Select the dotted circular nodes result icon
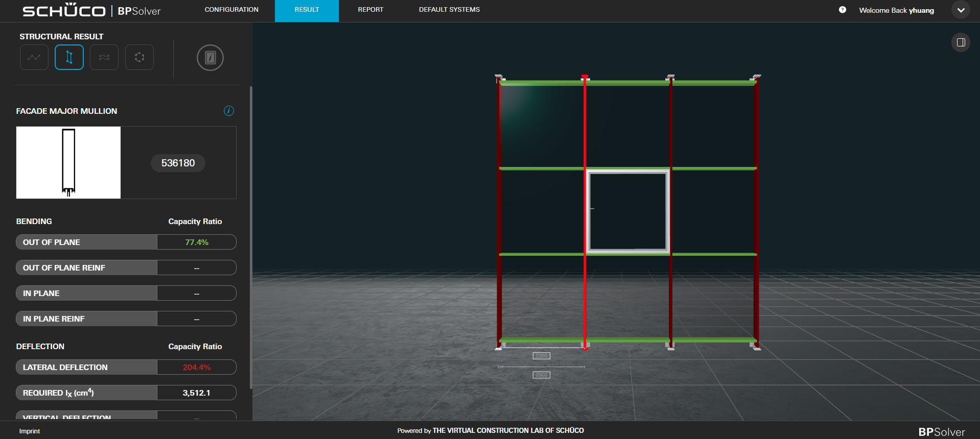This screenshot has height=439, width=980. (x=139, y=57)
